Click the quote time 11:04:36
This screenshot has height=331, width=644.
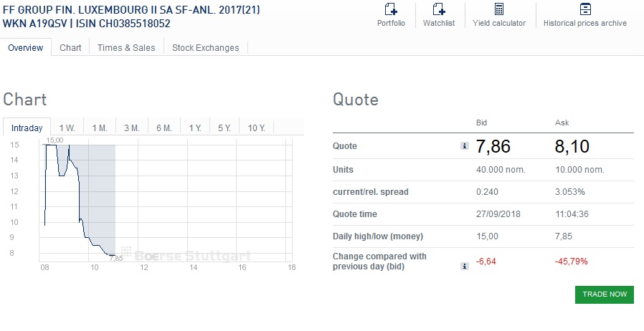click(572, 214)
